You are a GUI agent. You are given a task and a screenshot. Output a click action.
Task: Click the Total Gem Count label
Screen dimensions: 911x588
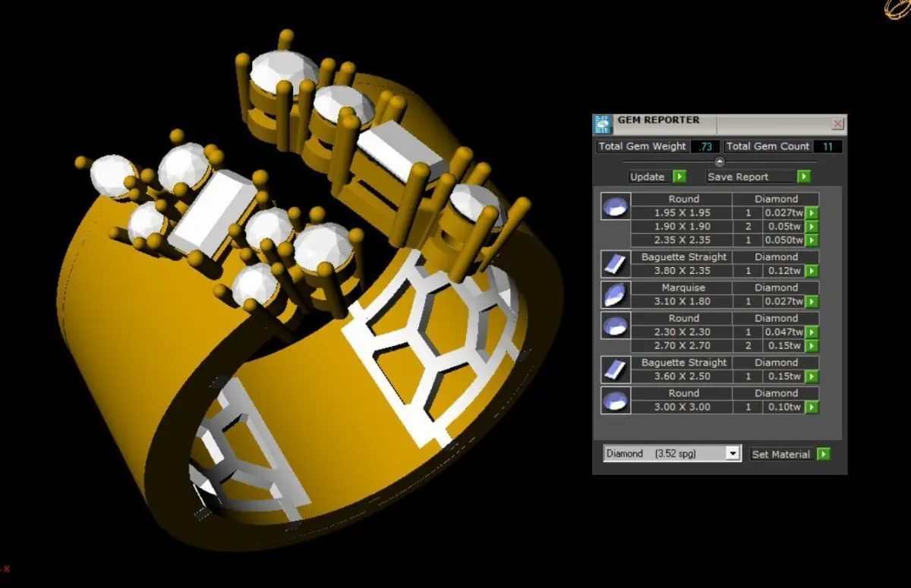(x=768, y=146)
